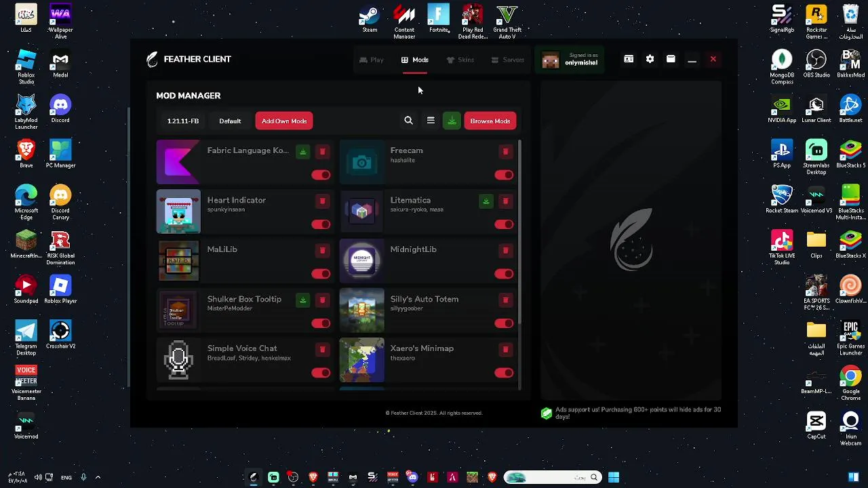Click the Silly's Auto Totem thumbnail
Screen dimensions: 868x488
361,310
